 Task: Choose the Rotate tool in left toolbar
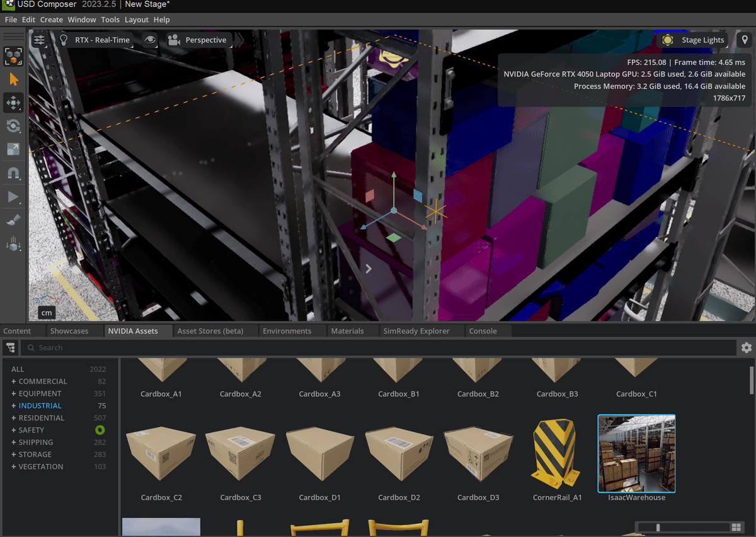pos(13,126)
